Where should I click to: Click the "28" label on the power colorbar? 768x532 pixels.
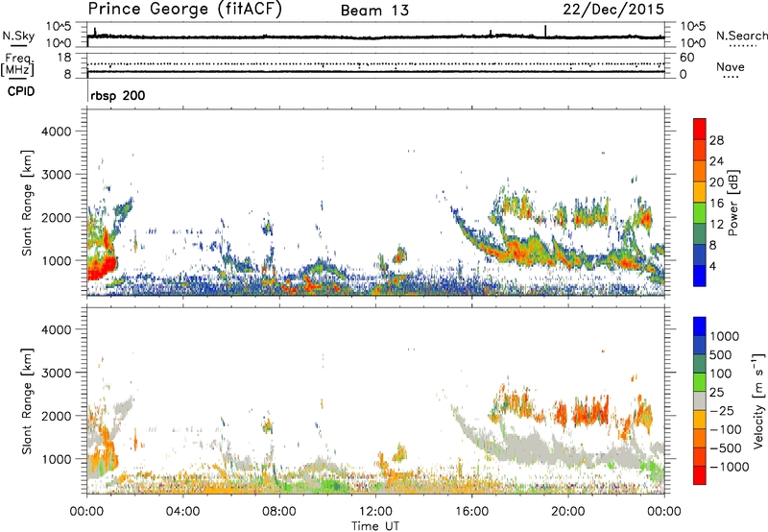[x=716, y=140]
